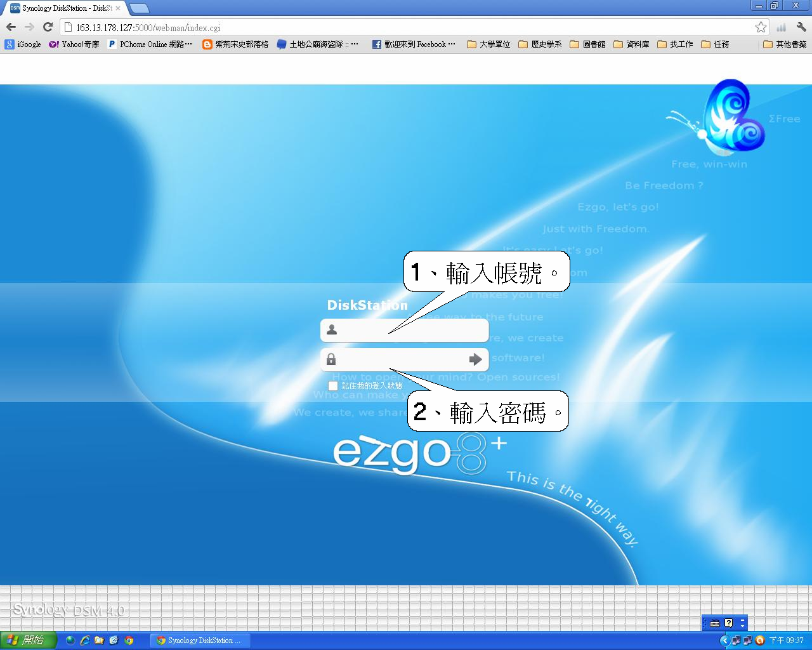Image resolution: width=812 pixels, height=650 pixels.
Task: Open the Yahoo!奇摩 bookmark
Action: pyautogui.click(x=74, y=44)
